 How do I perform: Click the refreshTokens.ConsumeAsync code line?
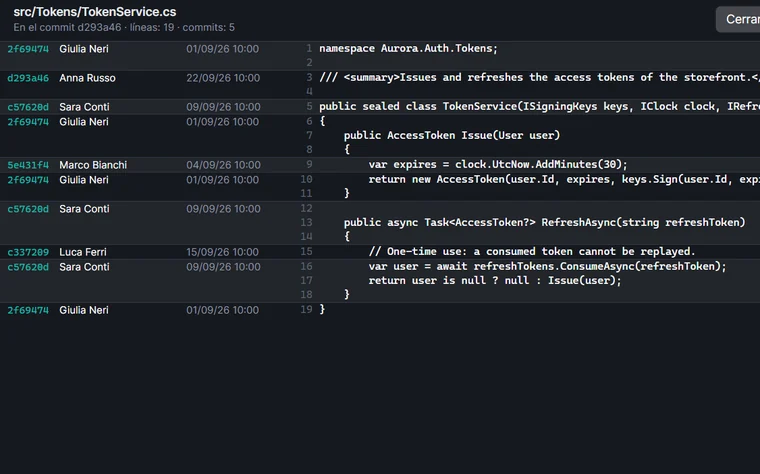coord(547,267)
